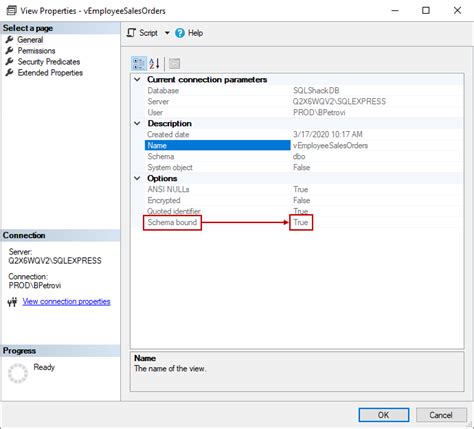Viewport: 474px width, 429px height.
Task: Click the True value for Schema bound
Action: [x=301, y=222]
